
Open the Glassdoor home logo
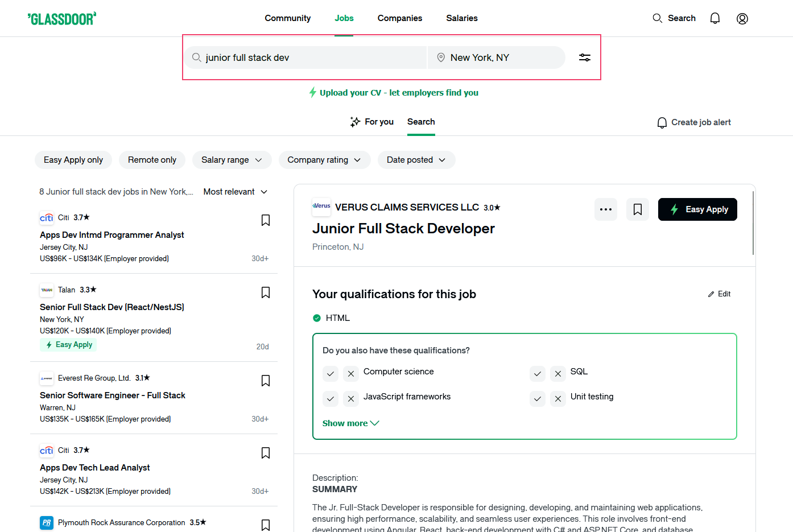pyautogui.click(x=62, y=19)
